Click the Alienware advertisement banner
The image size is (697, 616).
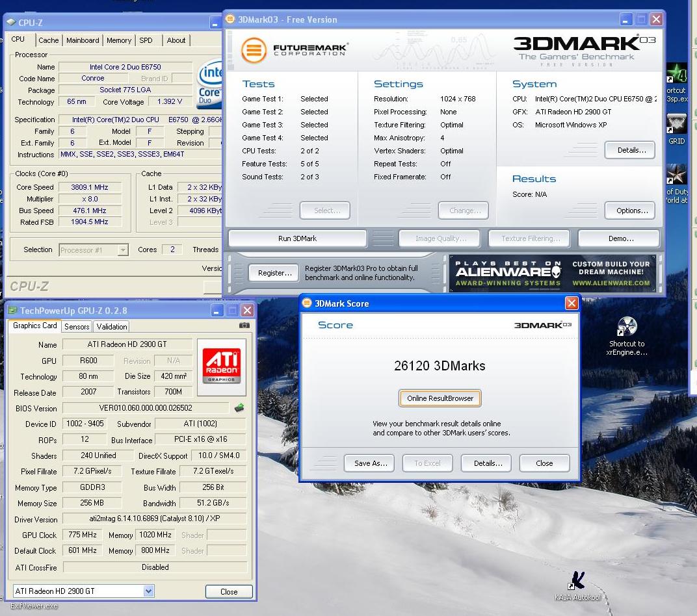click(552, 273)
